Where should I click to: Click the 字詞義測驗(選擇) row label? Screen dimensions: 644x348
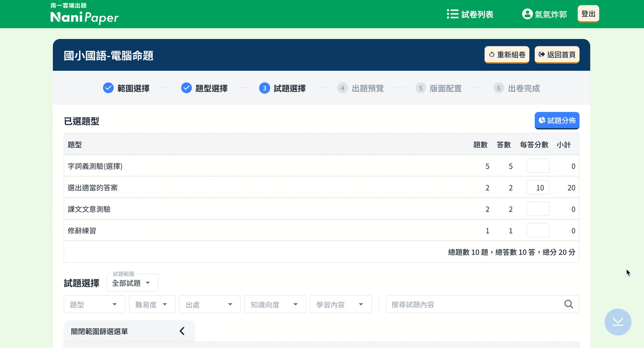point(95,166)
